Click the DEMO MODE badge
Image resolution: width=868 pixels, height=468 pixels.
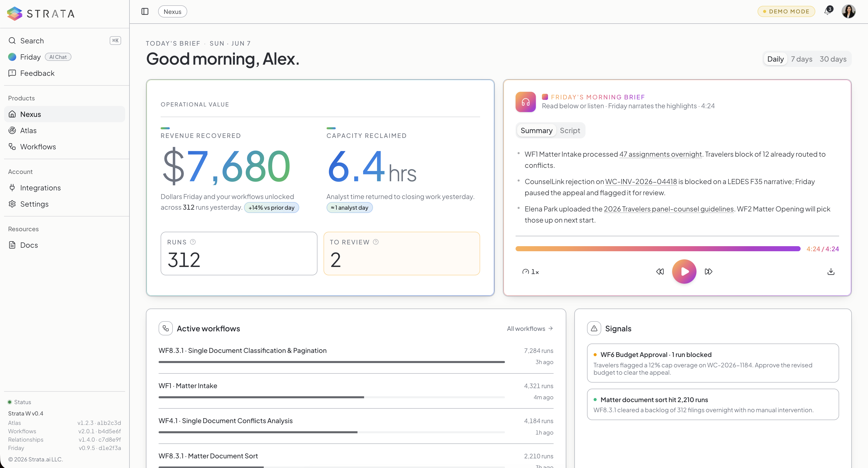coord(786,11)
